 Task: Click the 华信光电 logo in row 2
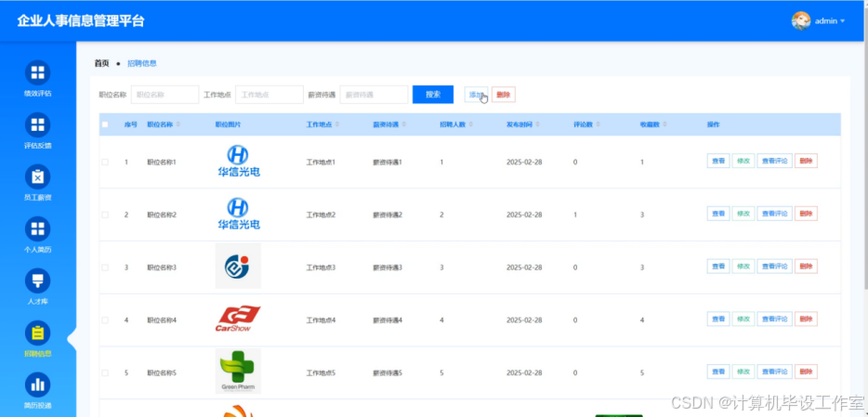[238, 214]
